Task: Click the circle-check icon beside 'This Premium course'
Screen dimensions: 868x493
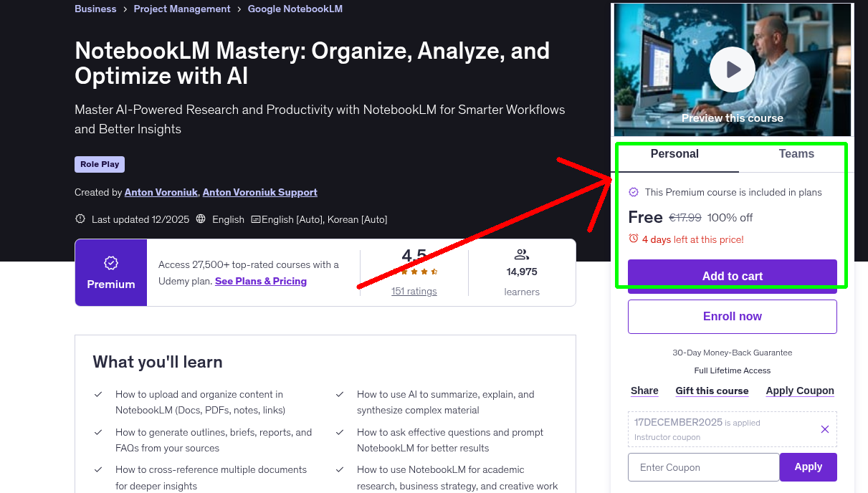Action: (634, 192)
